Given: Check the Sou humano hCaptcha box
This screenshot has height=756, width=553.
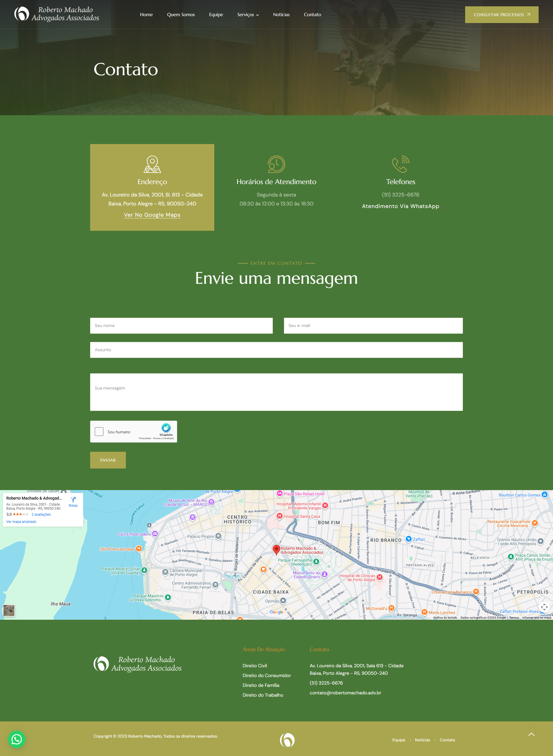Looking at the screenshot, I should coord(99,432).
